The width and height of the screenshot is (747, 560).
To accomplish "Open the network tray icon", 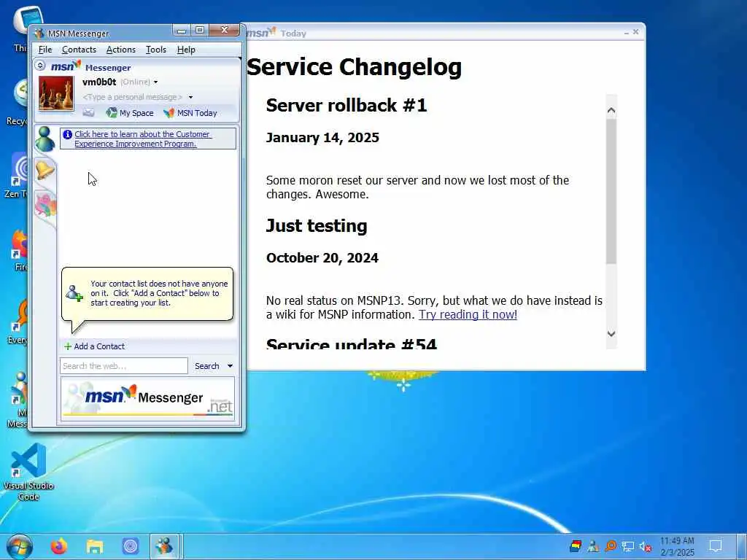I will (628, 546).
